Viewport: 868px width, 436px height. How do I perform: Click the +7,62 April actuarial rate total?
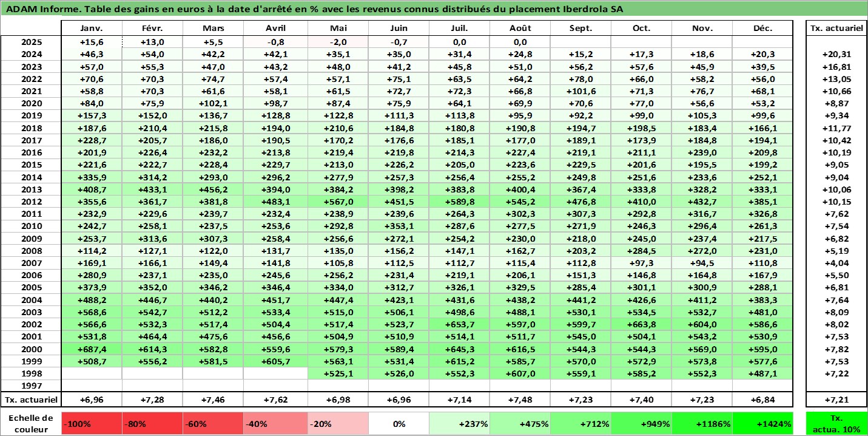pos(276,400)
